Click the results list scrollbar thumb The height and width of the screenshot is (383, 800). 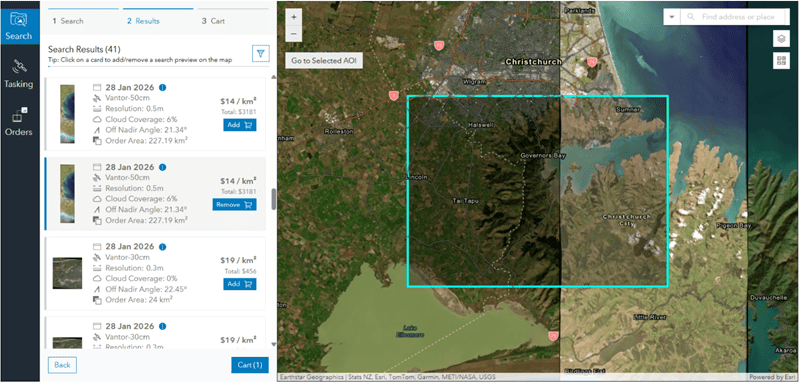(x=273, y=199)
